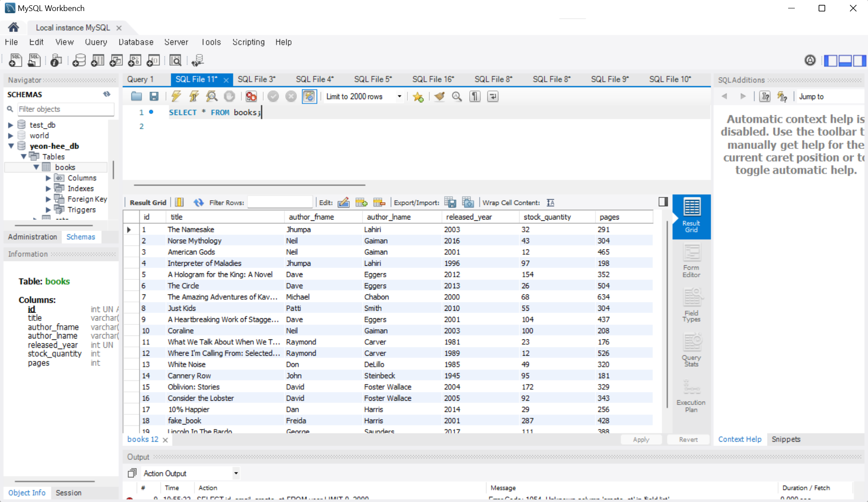The image size is (868, 502).
Task: Expand the world schema
Action: click(11, 135)
